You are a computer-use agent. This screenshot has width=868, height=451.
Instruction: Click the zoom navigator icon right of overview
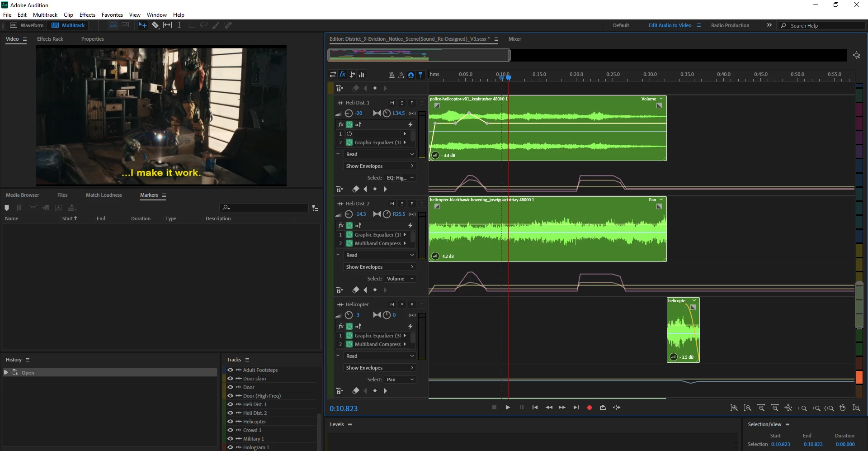(856, 55)
